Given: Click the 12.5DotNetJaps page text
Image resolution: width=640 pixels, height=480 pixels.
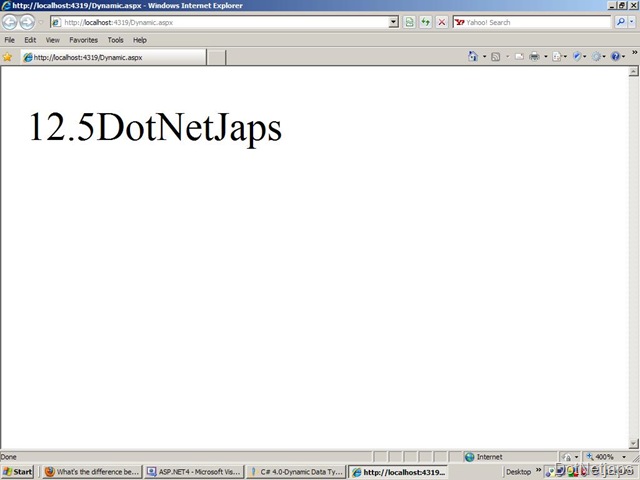Looking at the screenshot, I should coord(156,127).
